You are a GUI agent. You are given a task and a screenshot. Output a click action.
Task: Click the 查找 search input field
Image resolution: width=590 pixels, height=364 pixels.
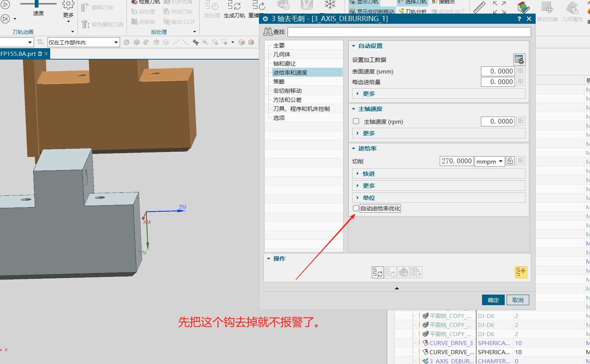click(x=409, y=32)
